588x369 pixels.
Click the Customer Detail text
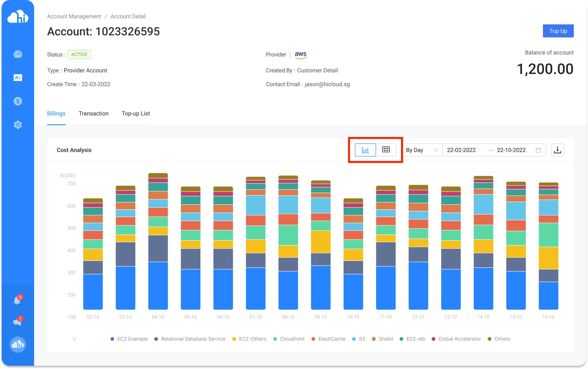point(317,71)
